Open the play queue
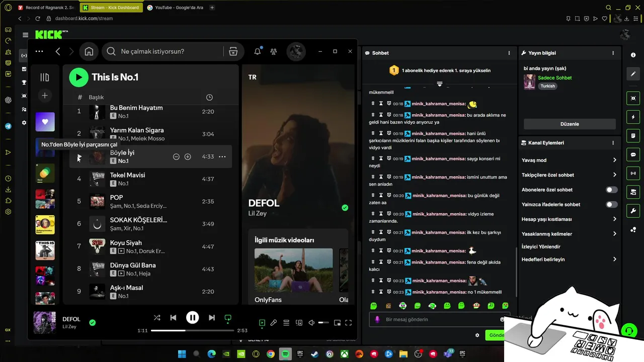 tap(286, 323)
